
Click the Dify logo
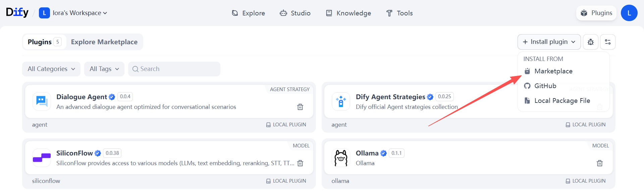click(x=17, y=13)
